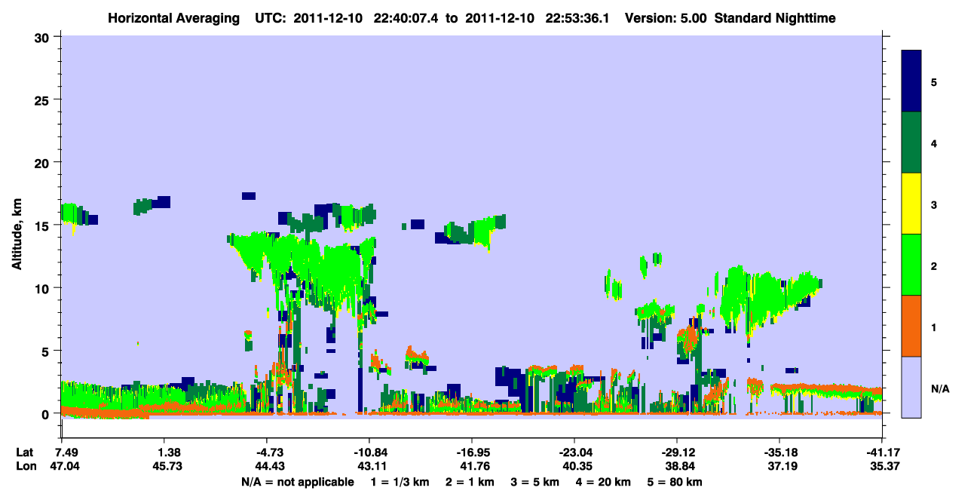This screenshot has height=503, width=980.
Task: Click the 30 tick label on altitude axis
Action: (x=44, y=37)
